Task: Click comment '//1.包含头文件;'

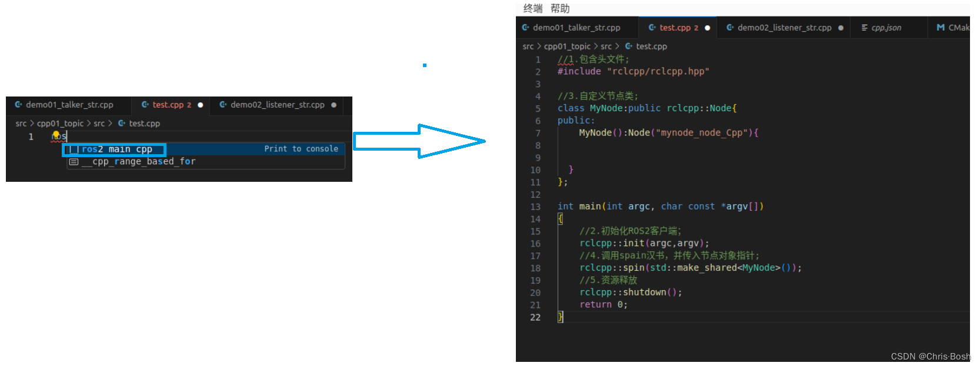Action: click(594, 59)
